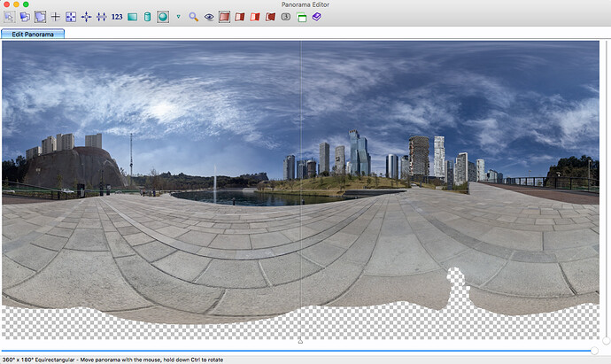611x364 pixels.
Task: Switch to the Edit Panorama tab
Action: [x=33, y=35]
